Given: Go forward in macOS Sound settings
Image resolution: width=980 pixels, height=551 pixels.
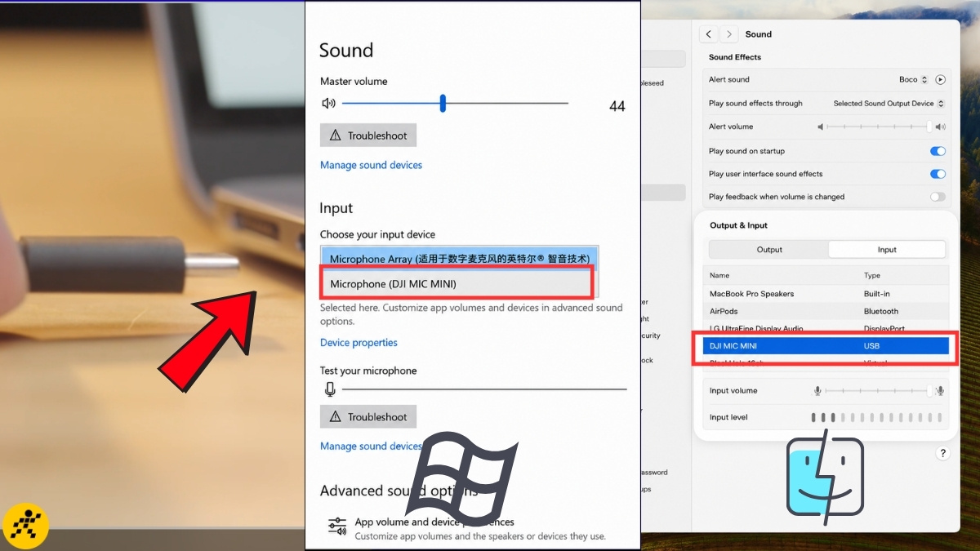Looking at the screenshot, I should [728, 34].
